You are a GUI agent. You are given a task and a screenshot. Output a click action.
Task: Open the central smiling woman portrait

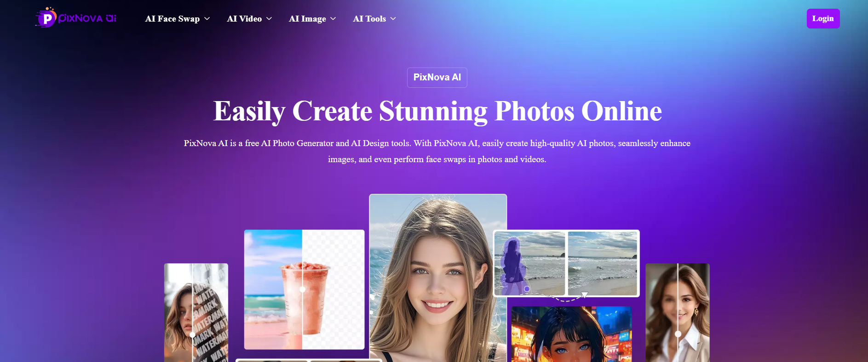pos(437,276)
